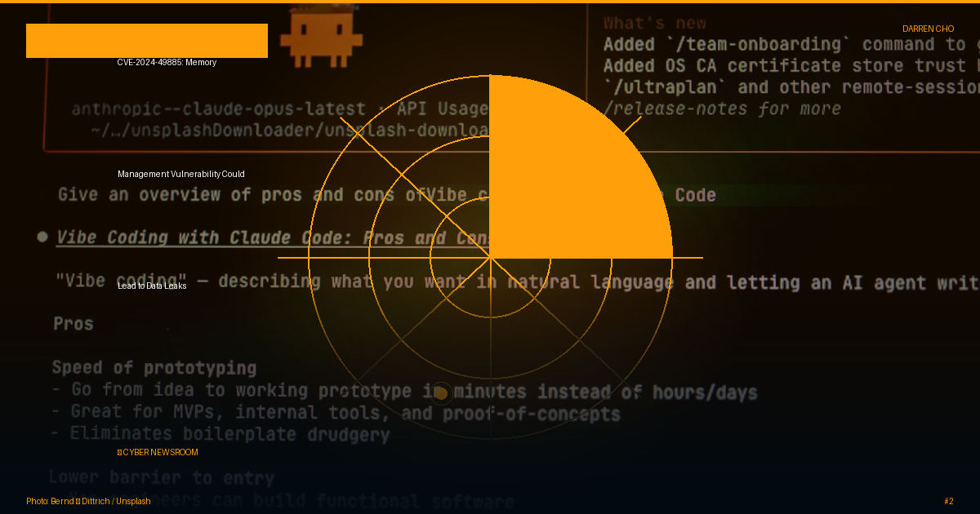Open the 'CYBER NEWSROOM' label

(158, 452)
